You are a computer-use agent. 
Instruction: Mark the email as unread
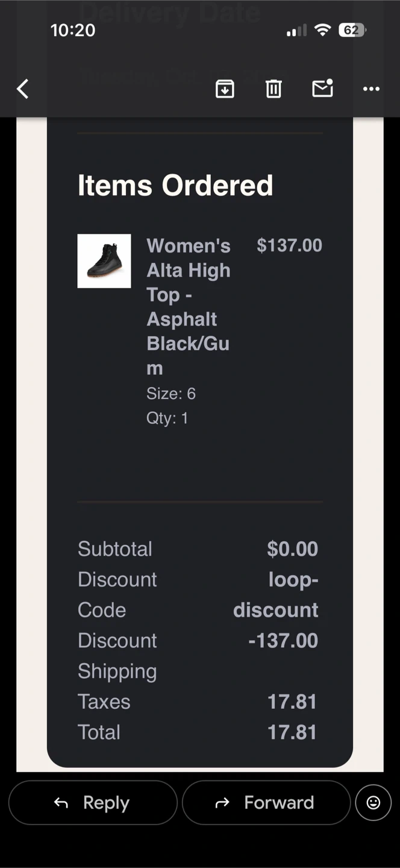click(x=323, y=89)
